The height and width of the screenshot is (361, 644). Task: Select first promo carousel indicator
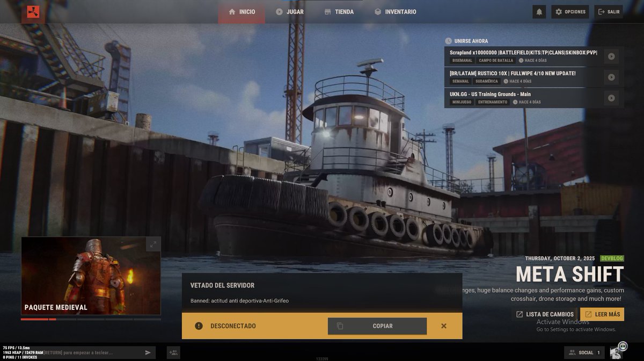(x=34, y=319)
